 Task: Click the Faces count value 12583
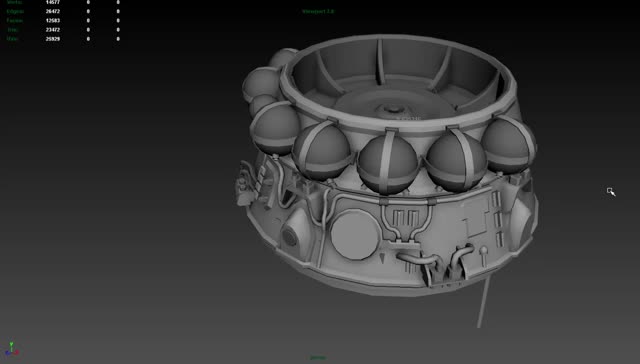click(53, 20)
